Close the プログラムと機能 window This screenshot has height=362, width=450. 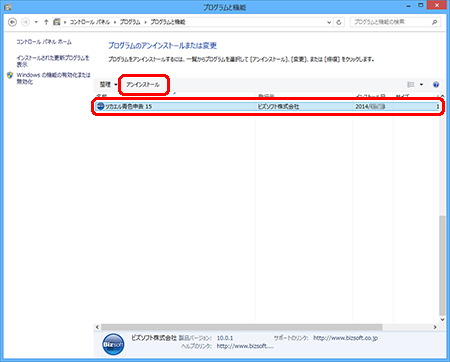(x=437, y=5)
